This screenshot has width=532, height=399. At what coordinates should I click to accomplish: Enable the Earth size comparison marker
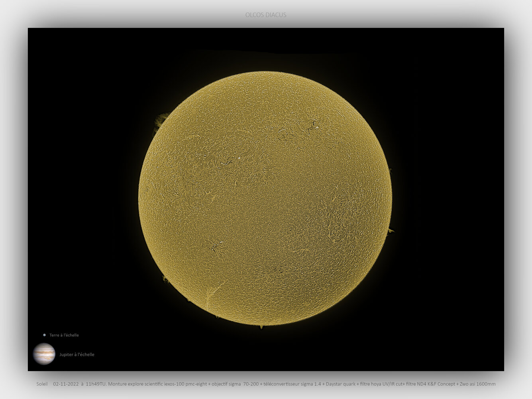coord(44,335)
